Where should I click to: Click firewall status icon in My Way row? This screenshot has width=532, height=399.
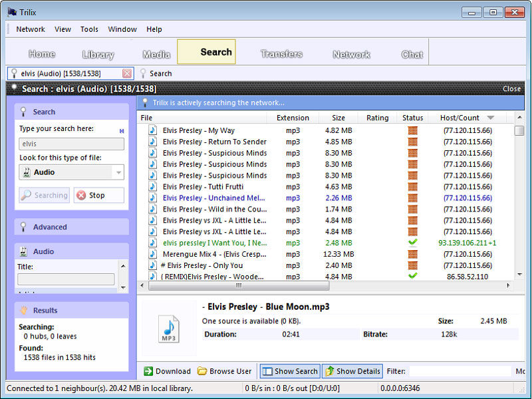click(x=412, y=130)
